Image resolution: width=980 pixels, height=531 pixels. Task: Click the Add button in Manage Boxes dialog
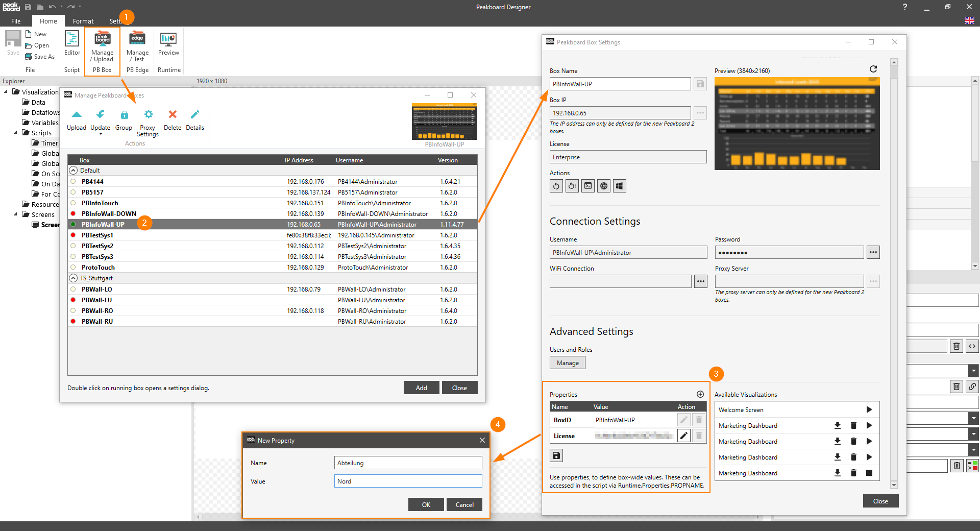pyautogui.click(x=421, y=388)
